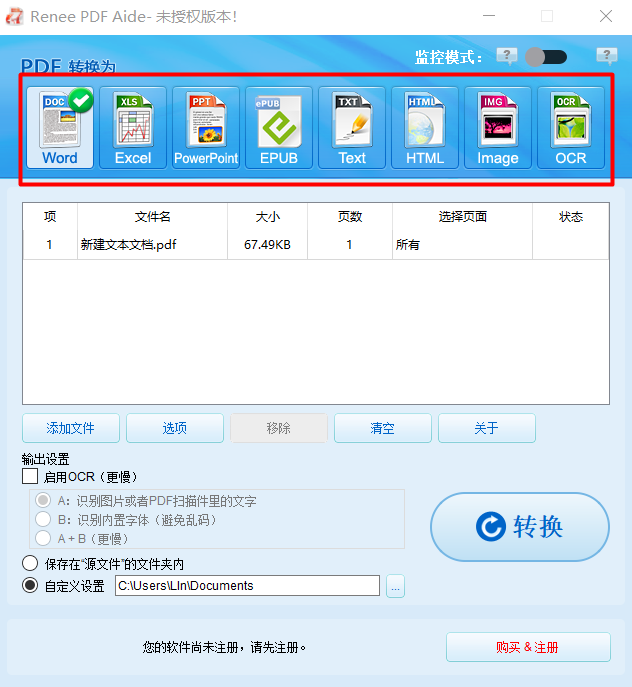The width and height of the screenshot is (632, 687).
Task: Click the 67.49KB size cell
Action: click(267, 244)
